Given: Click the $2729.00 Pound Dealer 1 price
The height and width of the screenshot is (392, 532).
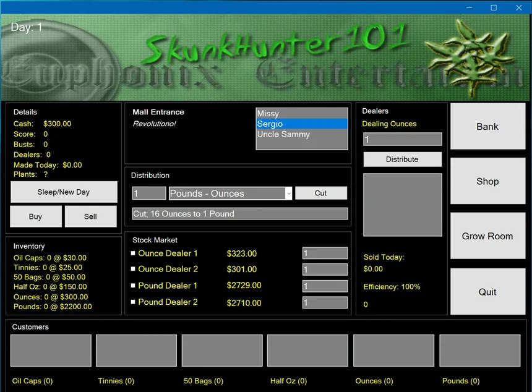Looking at the screenshot, I should [244, 285].
